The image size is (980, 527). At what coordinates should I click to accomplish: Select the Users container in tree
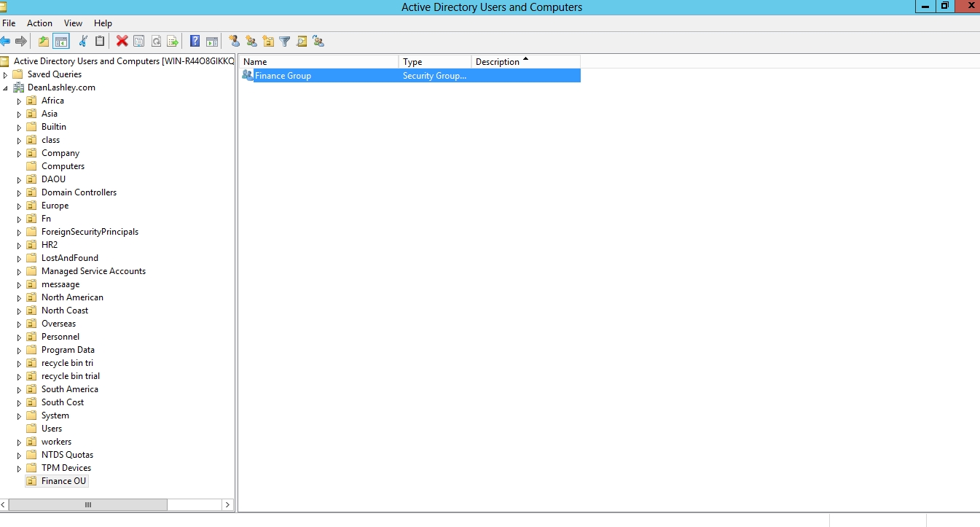pos(51,429)
